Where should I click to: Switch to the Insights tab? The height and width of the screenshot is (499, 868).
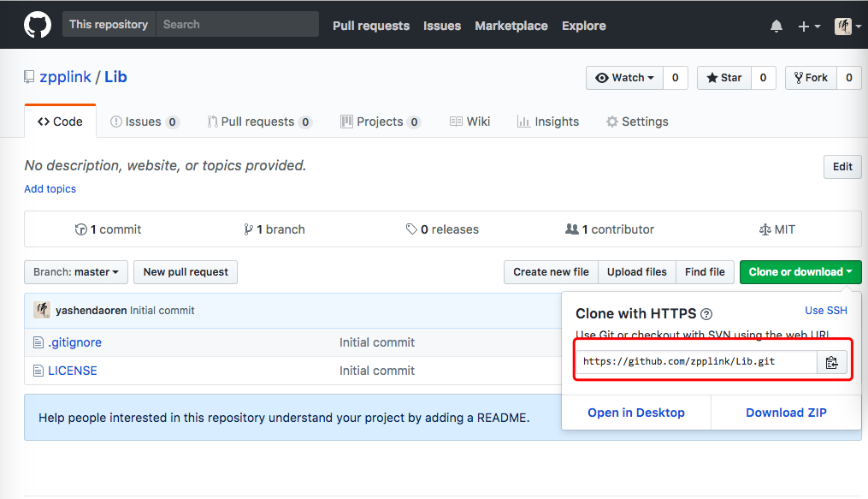point(548,122)
